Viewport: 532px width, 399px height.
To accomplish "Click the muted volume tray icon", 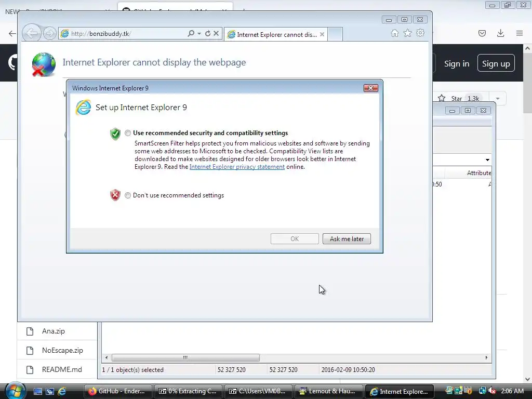I will [x=492, y=391].
